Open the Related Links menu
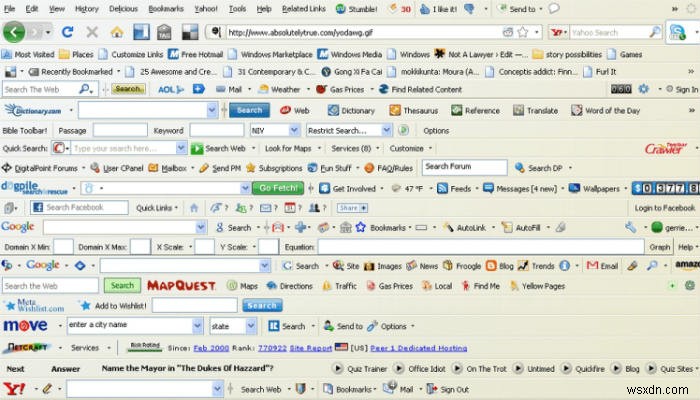Screen dimensions: 700x400 point(304,8)
